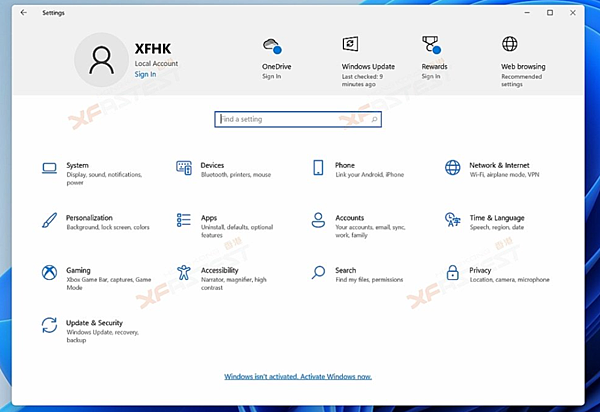Open the System settings label
Viewport: 600px width, 412px height.
tap(77, 165)
